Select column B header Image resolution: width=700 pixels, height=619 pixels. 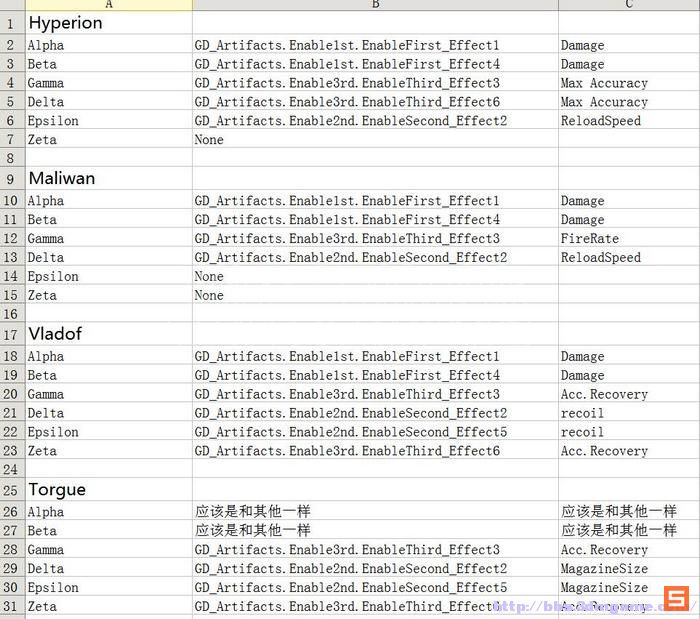pos(375,5)
